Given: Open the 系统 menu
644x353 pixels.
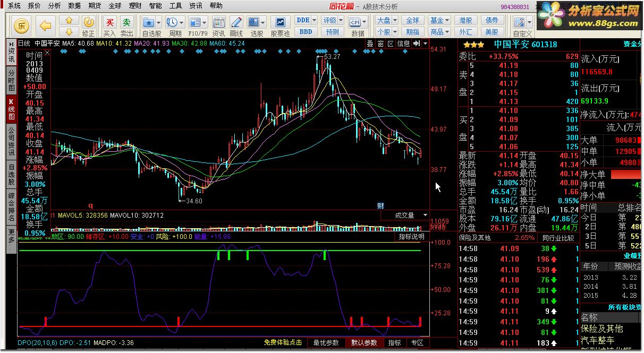Looking at the screenshot, I should [14, 6].
